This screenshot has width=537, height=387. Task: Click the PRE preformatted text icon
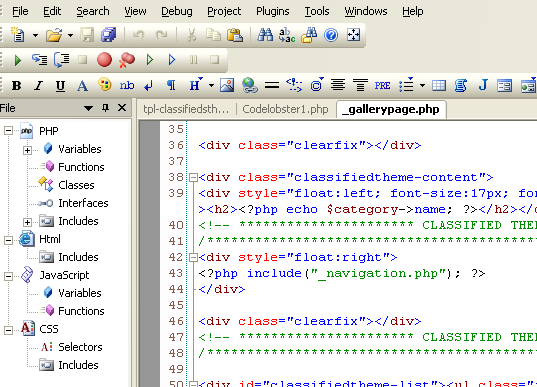tap(382, 85)
